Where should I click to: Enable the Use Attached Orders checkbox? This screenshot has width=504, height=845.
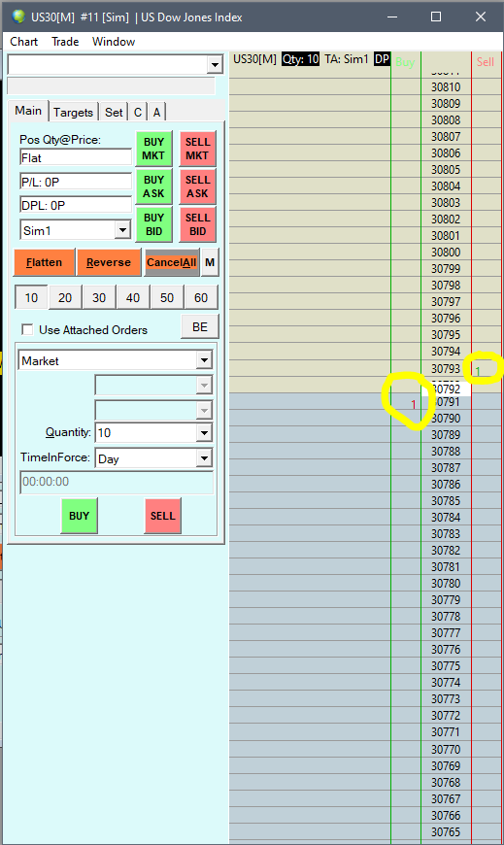click(27, 329)
